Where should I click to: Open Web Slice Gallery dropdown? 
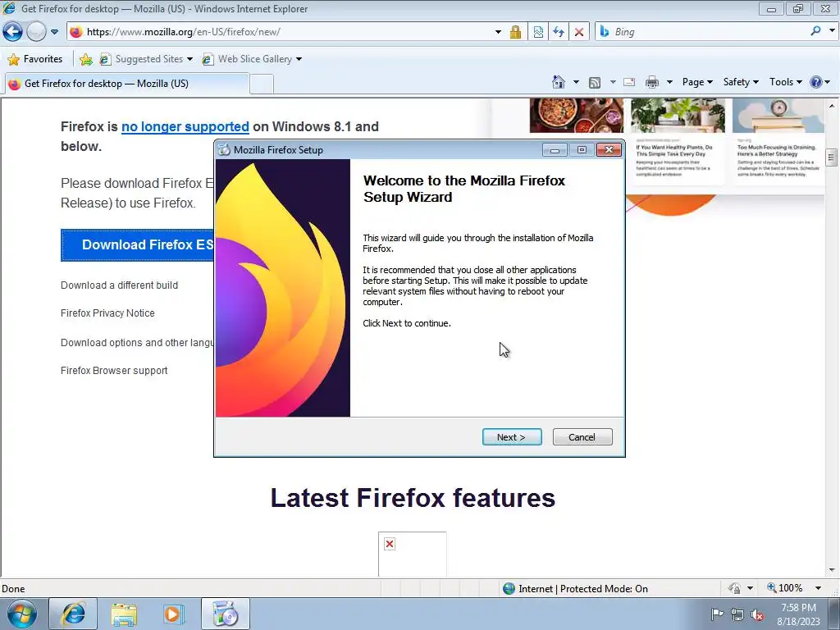(252, 59)
